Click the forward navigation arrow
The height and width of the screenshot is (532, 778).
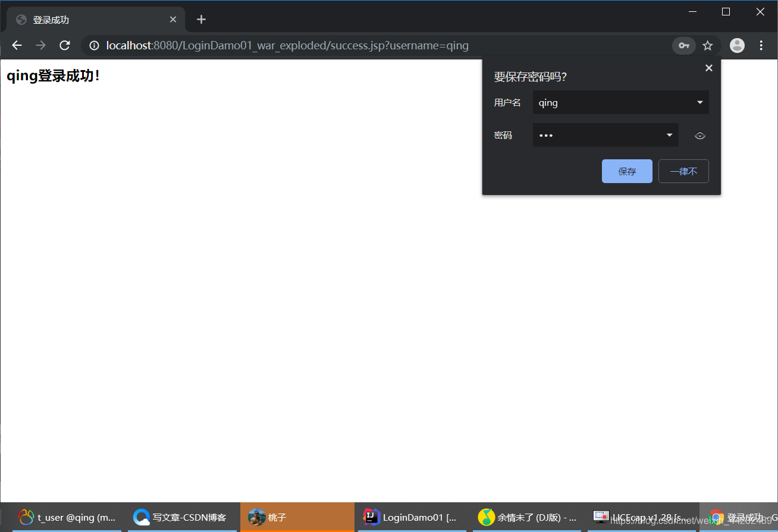tap(40, 45)
